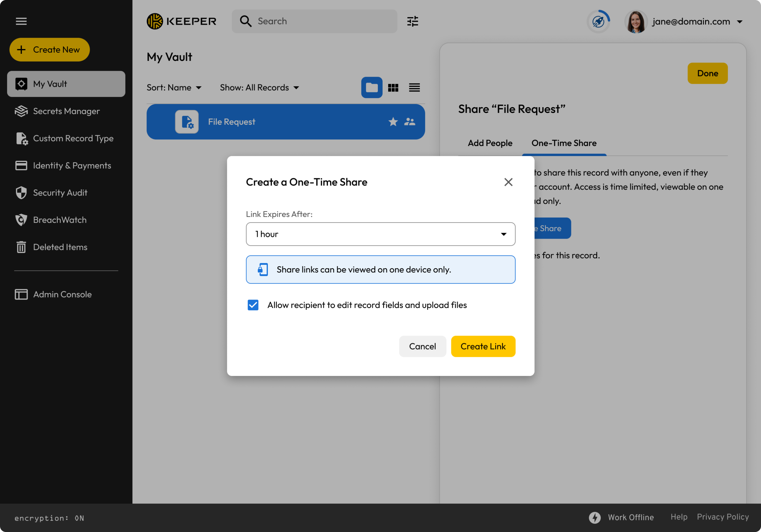Screen dimensions: 761x532
Task: Open search filter options icon
Action: pos(412,21)
